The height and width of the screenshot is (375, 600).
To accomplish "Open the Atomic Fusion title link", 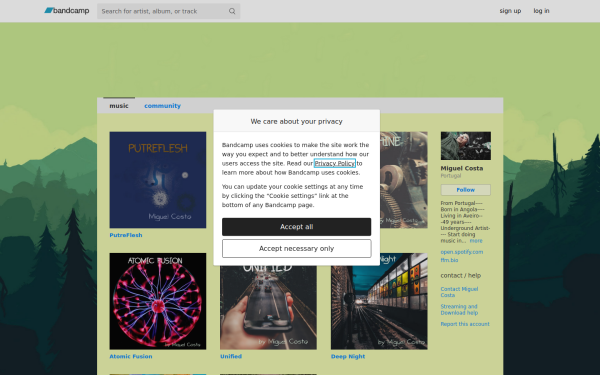I will pyautogui.click(x=131, y=356).
